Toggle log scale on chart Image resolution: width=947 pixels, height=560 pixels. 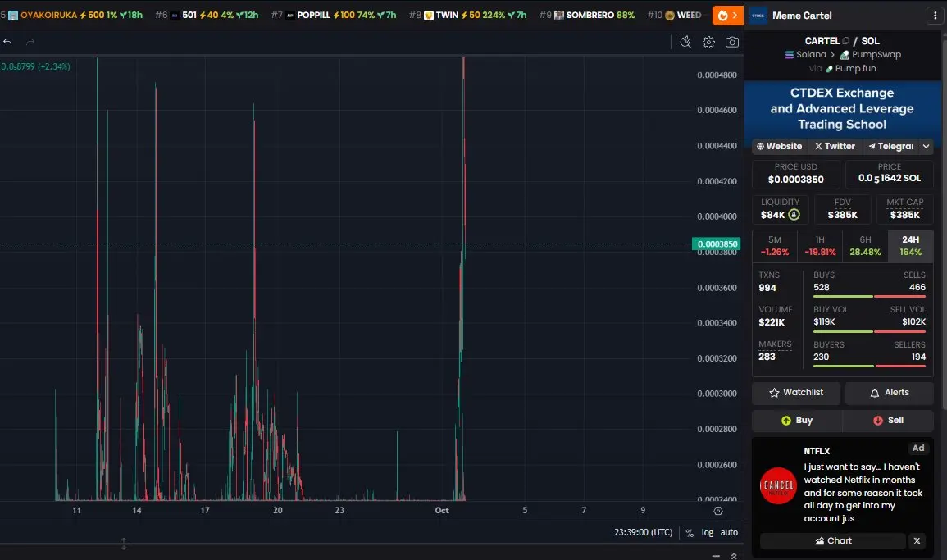coord(708,532)
